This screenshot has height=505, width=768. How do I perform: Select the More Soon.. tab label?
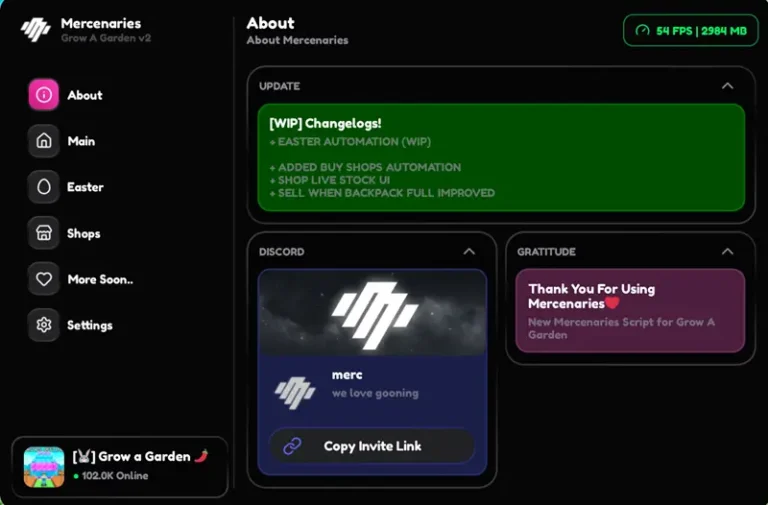click(x=100, y=280)
